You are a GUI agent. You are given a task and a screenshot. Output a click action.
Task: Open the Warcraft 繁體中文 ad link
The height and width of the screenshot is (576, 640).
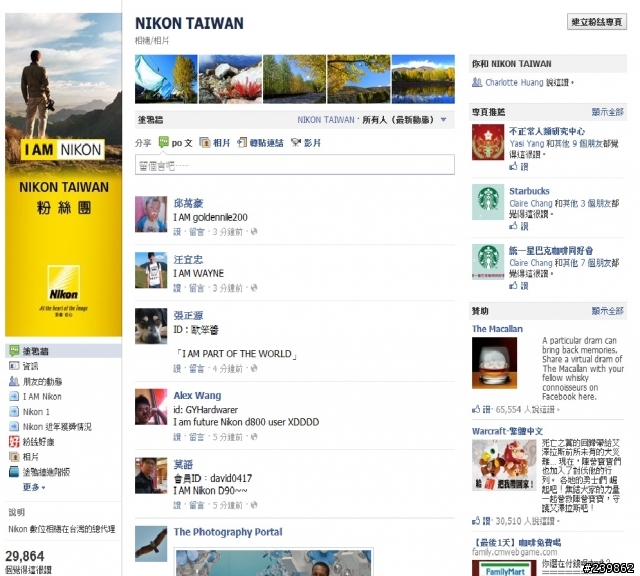(x=507, y=431)
